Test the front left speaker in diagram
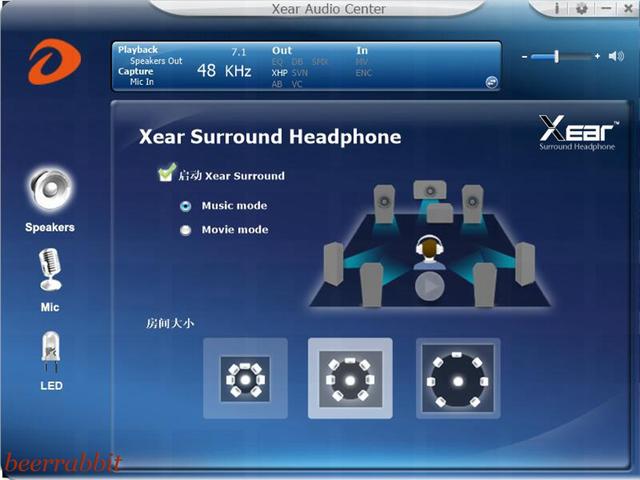640x480 pixels. 384,204
